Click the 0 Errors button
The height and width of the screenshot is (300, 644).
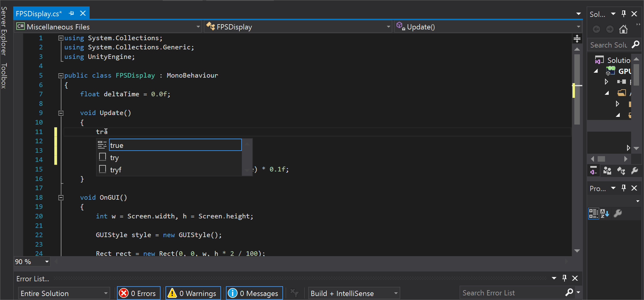(138, 293)
